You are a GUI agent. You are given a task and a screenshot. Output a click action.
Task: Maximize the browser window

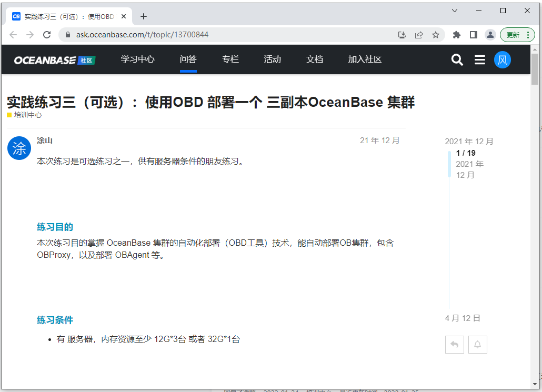[503, 11]
